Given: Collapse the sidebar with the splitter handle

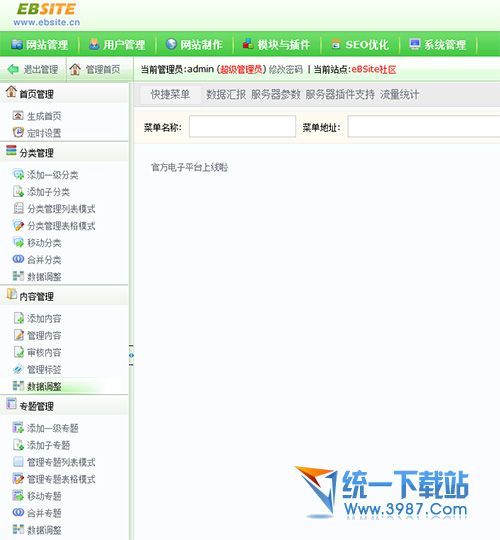Looking at the screenshot, I should click(131, 355).
